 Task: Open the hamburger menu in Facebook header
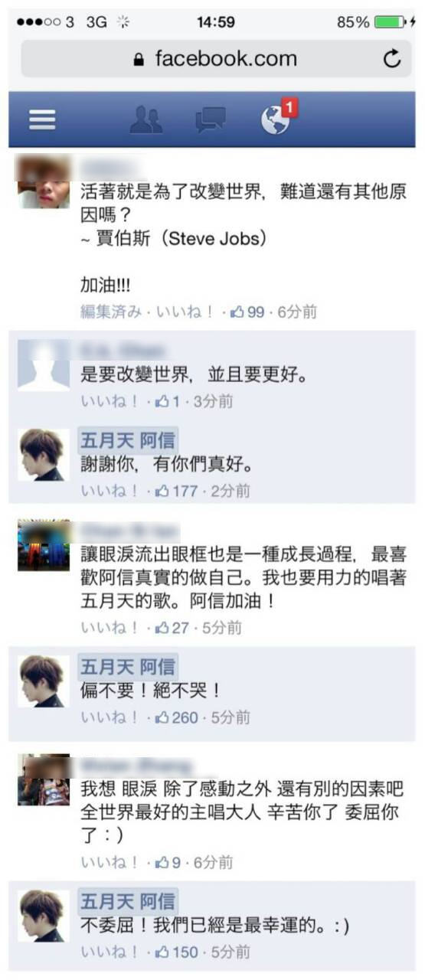pos(42,119)
